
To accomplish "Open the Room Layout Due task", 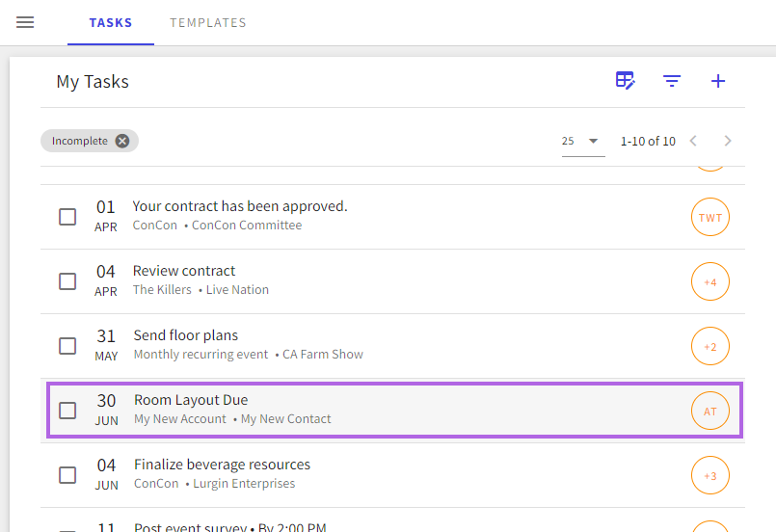I will coord(191,400).
